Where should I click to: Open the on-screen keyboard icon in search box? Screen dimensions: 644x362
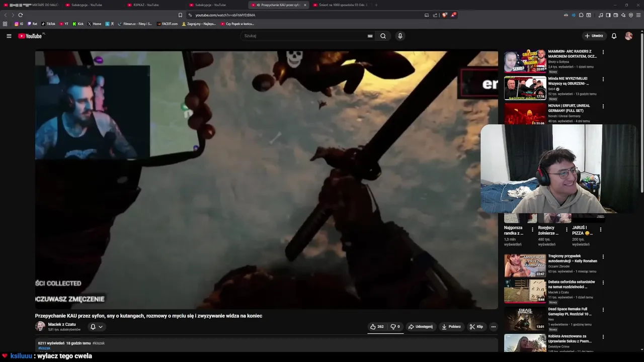pos(370,36)
